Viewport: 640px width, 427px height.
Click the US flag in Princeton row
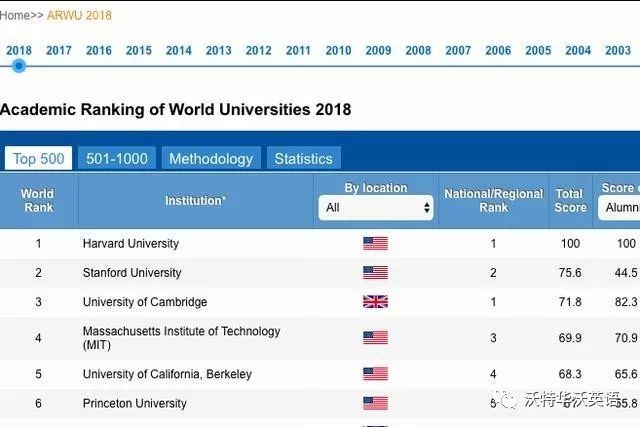(376, 403)
